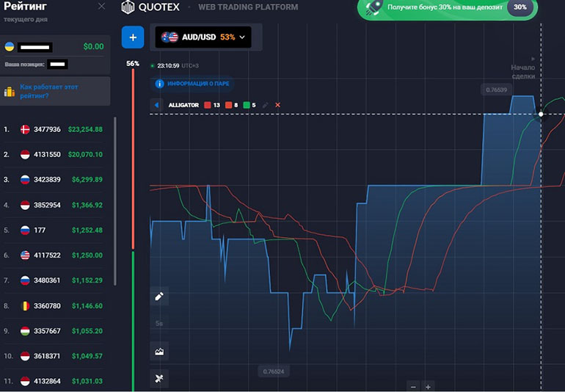Select the Alligator 13 red color swatch
Image resolution: width=565 pixels, height=392 pixels.
(208, 105)
